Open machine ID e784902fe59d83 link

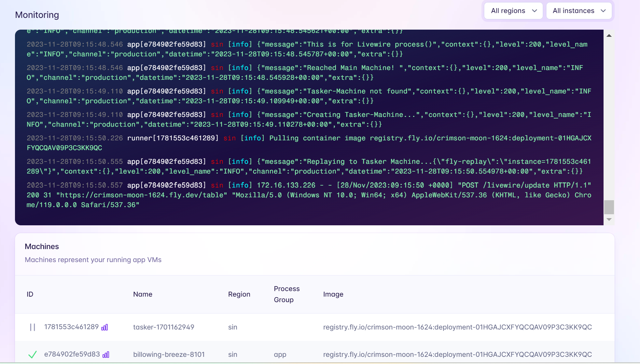(72, 354)
